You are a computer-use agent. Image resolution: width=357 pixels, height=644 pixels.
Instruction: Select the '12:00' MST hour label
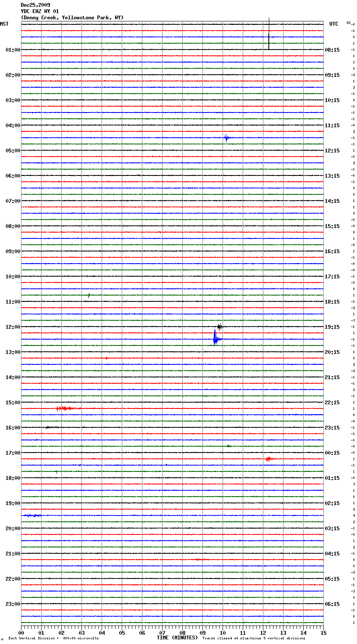13,327
